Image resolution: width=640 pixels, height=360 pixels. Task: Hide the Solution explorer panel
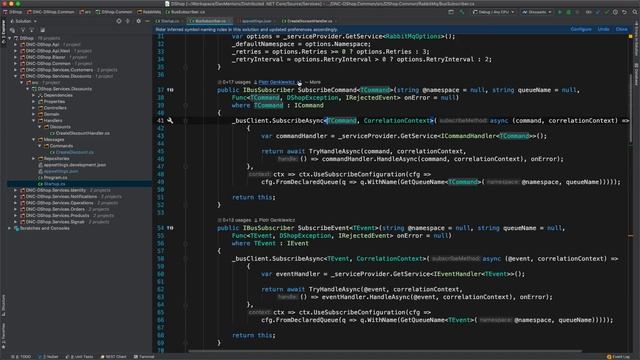click(x=147, y=21)
